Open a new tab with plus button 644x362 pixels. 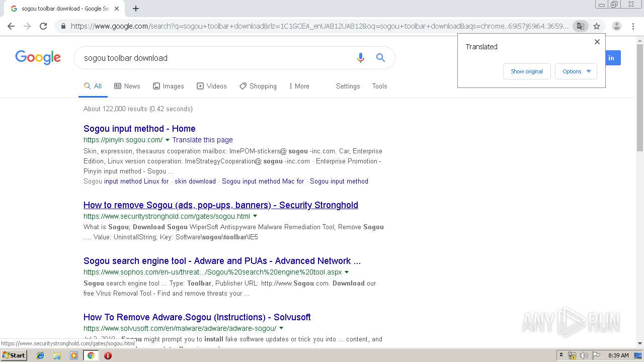[136, 9]
